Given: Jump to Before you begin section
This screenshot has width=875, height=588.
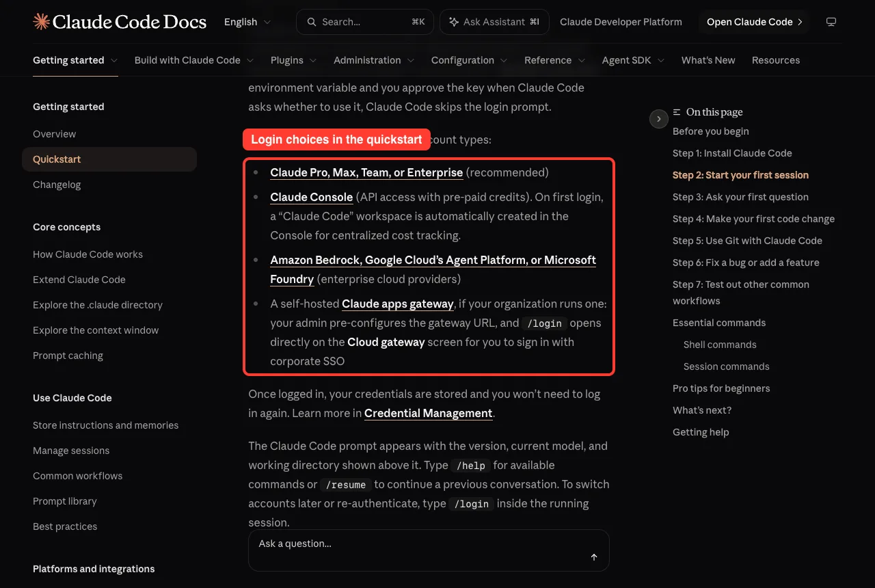Looking at the screenshot, I should coord(711,131).
